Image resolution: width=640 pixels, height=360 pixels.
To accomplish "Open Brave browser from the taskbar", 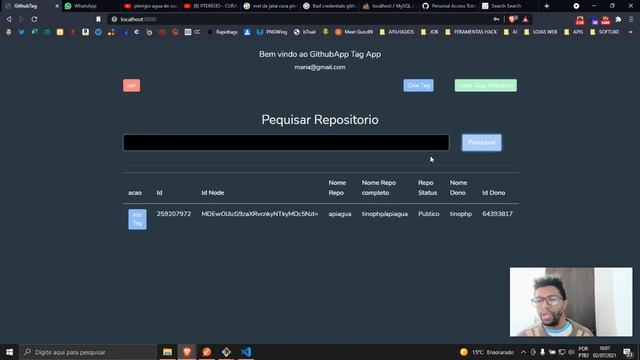I will point(187,352).
